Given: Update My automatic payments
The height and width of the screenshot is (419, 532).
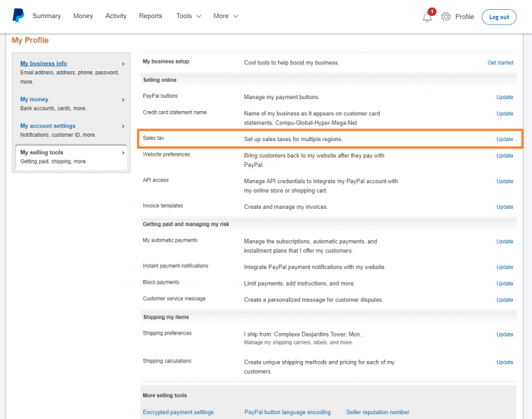Looking at the screenshot, I should coord(505,242).
